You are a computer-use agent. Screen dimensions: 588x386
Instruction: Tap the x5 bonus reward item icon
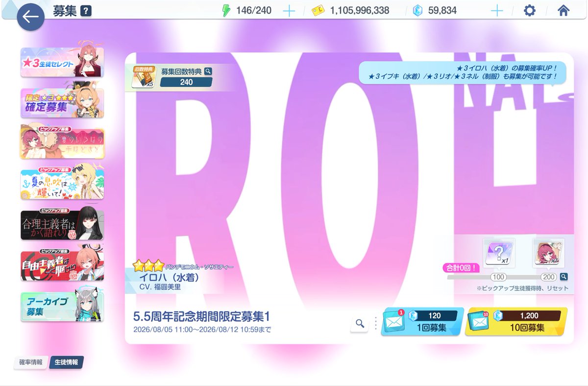tap(143, 78)
